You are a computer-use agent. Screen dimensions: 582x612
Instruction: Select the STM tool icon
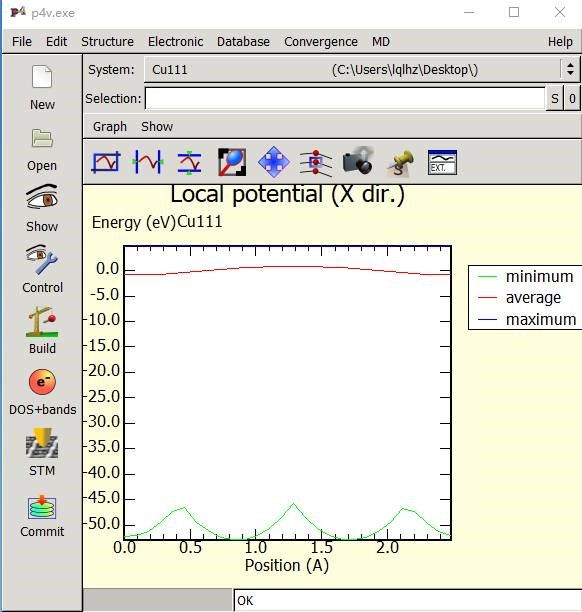coord(42,443)
